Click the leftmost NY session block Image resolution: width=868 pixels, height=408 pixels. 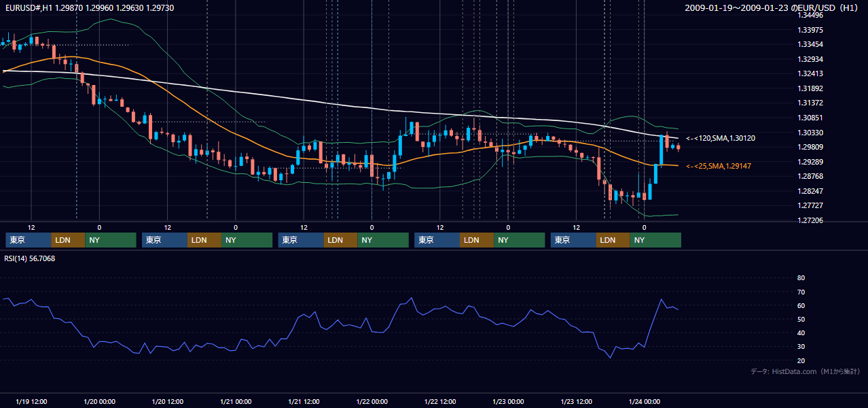[x=111, y=240]
